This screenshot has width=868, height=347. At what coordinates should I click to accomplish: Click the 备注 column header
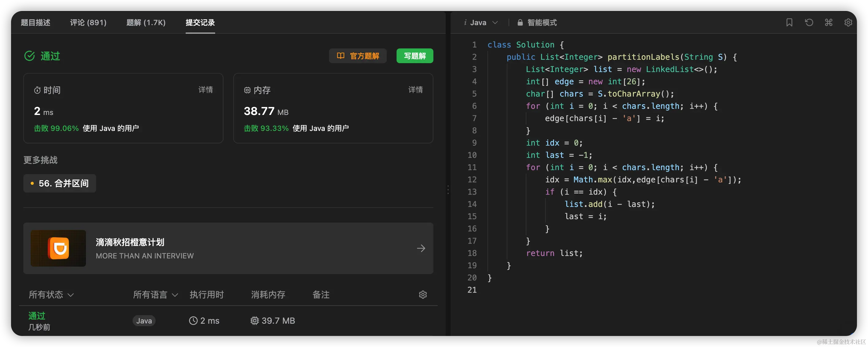[321, 295]
